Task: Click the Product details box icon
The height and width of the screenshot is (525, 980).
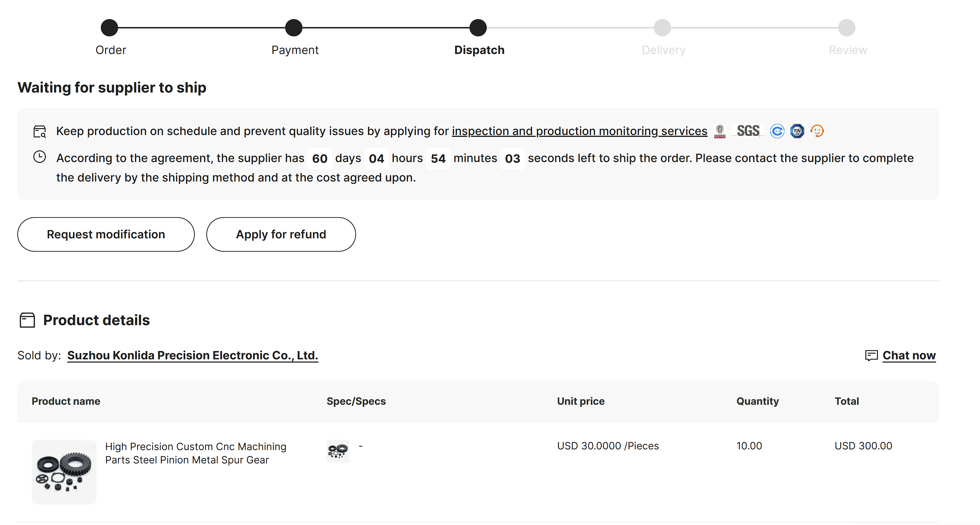Action: pos(27,320)
